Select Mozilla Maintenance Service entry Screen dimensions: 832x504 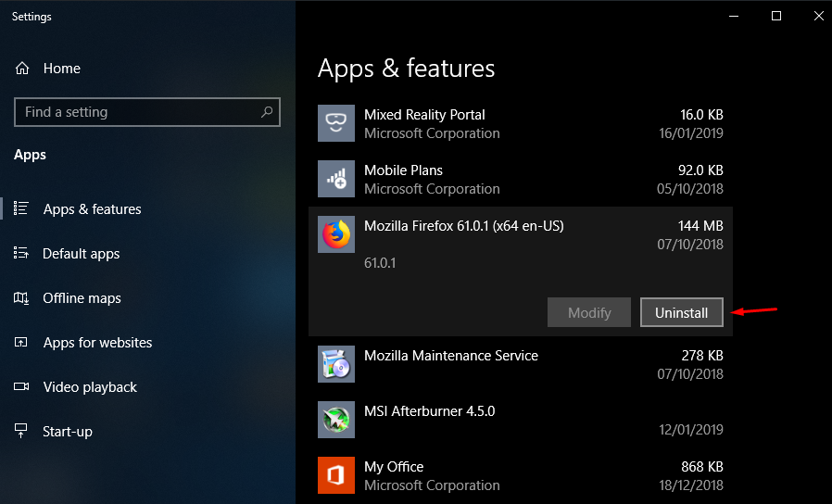pyautogui.click(x=521, y=364)
